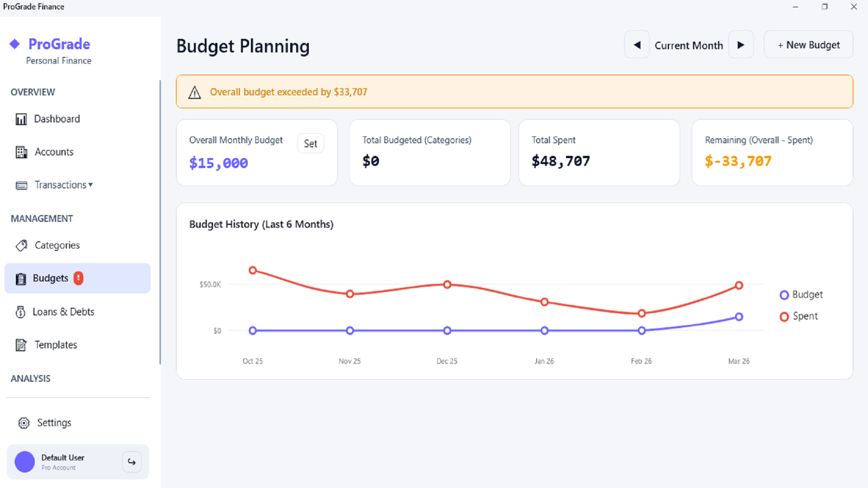Click the sidebar vertical scrollbar

tap(160, 221)
